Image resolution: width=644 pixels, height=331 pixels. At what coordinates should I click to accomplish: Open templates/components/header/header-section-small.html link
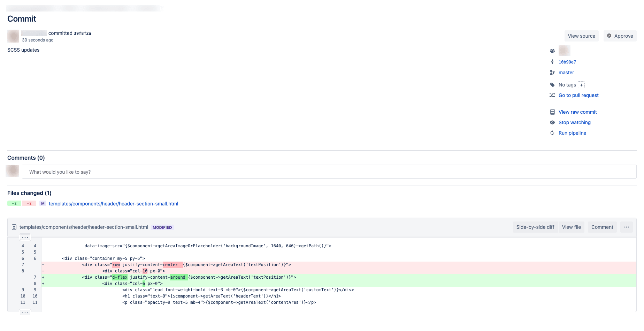pyautogui.click(x=113, y=204)
